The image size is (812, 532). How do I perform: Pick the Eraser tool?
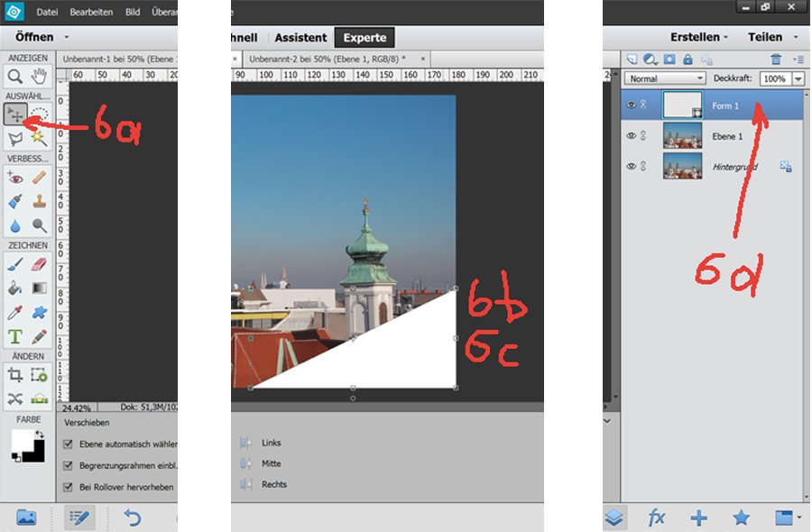click(40, 264)
